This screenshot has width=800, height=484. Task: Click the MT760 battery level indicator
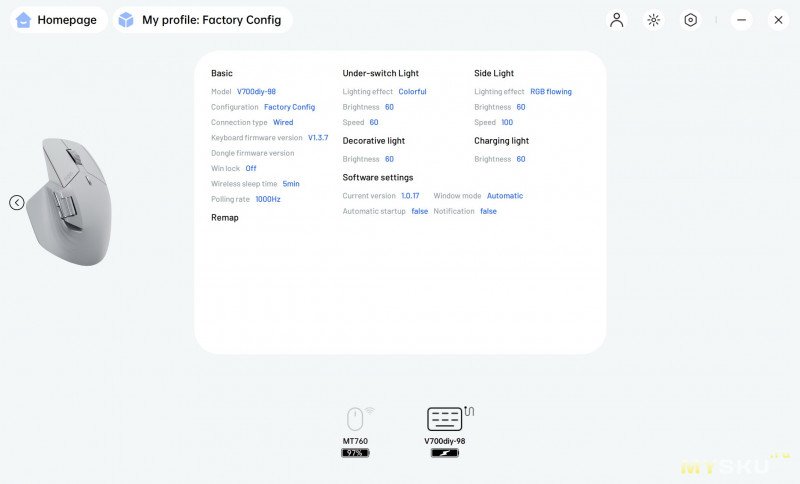pos(355,453)
